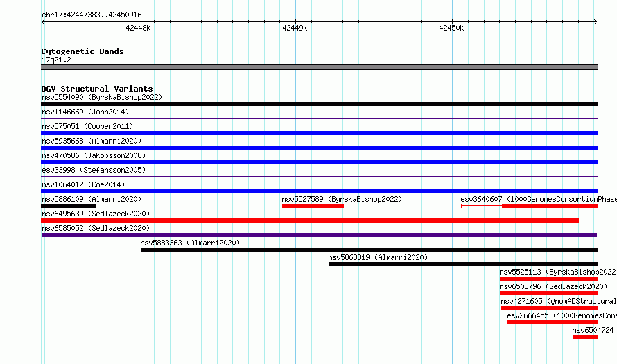The height and width of the screenshot is (364, 617).
Task: Open esv33998 (Stefansson2005) variant label
Action: click(x=94, y=170)
